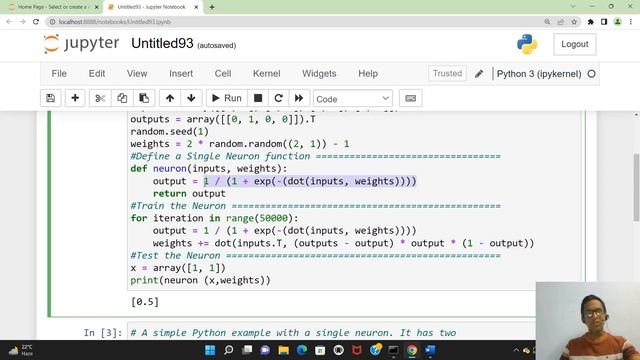Copy selected cells icon in toolbar
The image size is (640, 360).
click(x=122, y=98)
